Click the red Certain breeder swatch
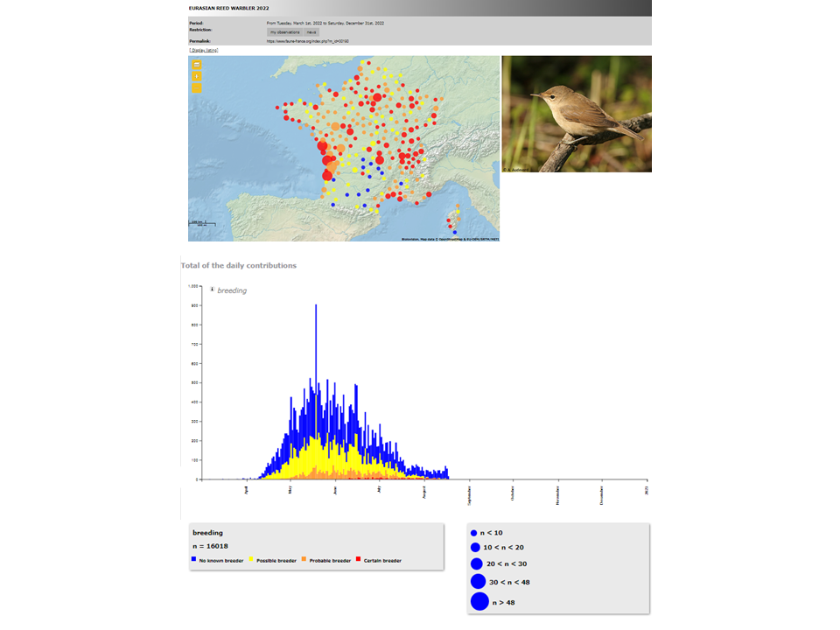 pyautogui.click(x=360, y=560)
